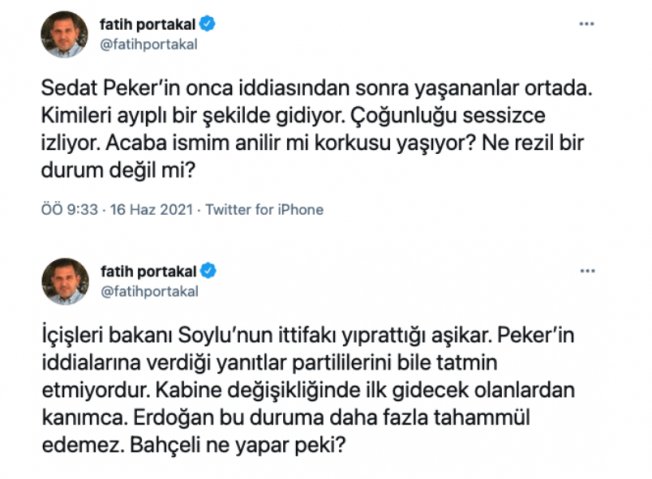The width and height of the screenshot is (652, 479).
Task: Open the profile avatar on the second tweet
Action: coord(65,281)
